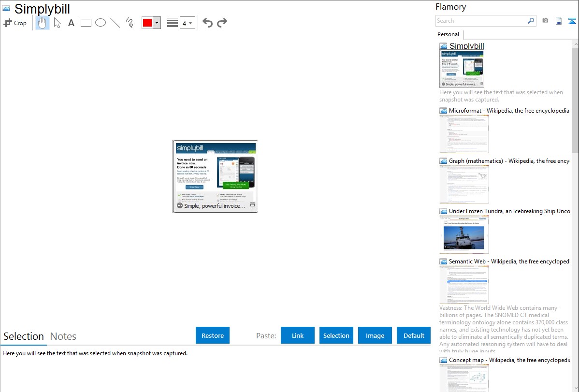This screenshot has height=392, width=579.
Task: Open the Semantic Web snapshot title
Action: click(509, 261)
